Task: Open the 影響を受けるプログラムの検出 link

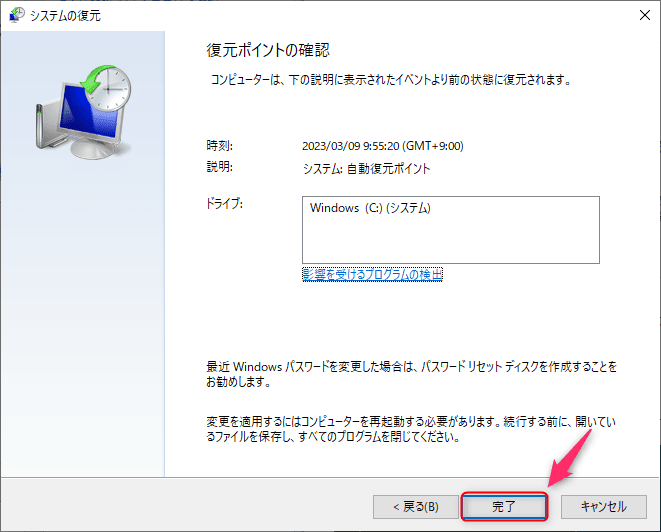Action: pos(372,274)
